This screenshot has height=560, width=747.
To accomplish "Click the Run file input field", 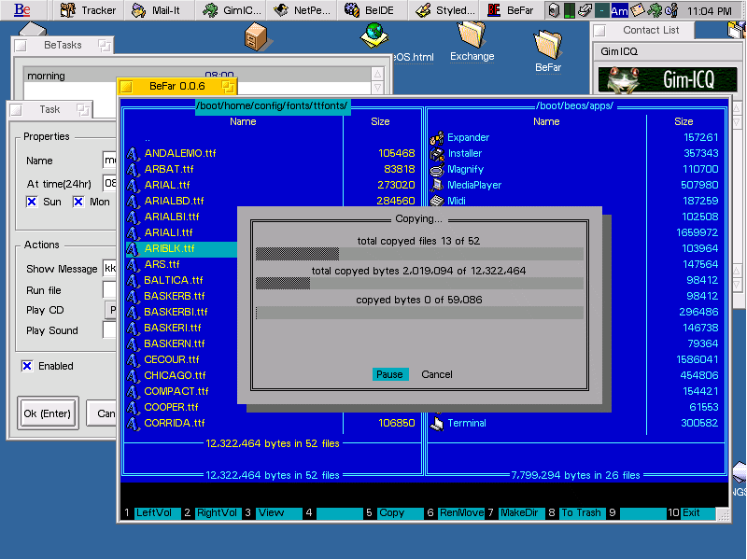I will [x=109, y=289].
